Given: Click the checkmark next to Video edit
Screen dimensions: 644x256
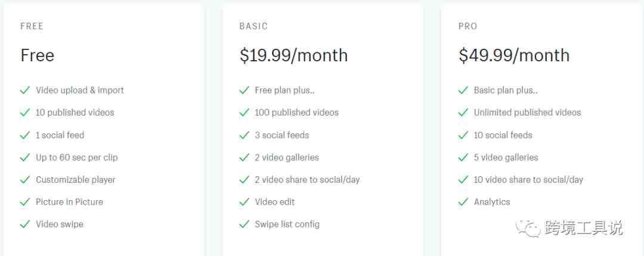Looking at the screenshot, I should tap(244, 202).
